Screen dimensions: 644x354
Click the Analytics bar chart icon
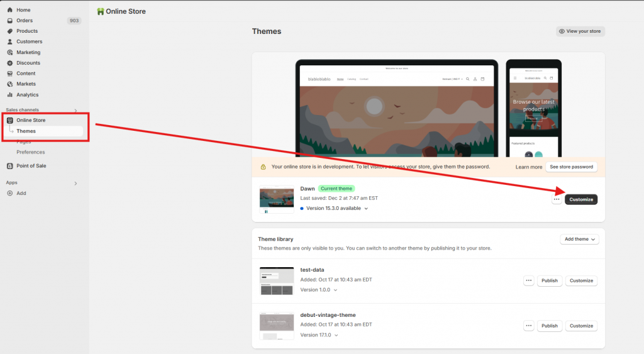click(10, 94)
